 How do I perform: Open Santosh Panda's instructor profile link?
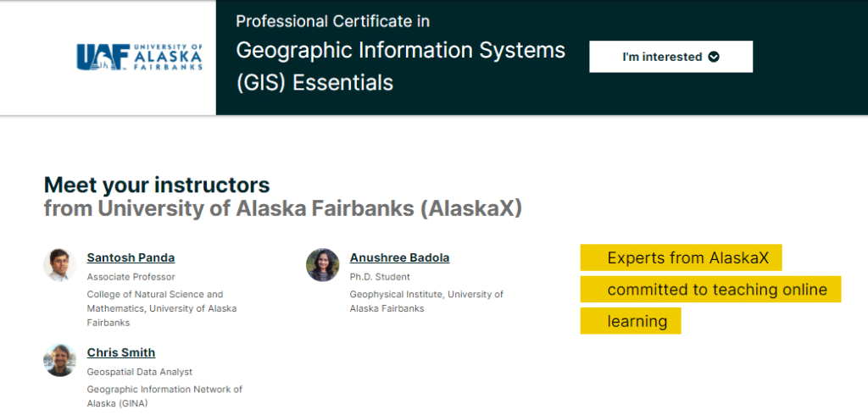(131, 257)
